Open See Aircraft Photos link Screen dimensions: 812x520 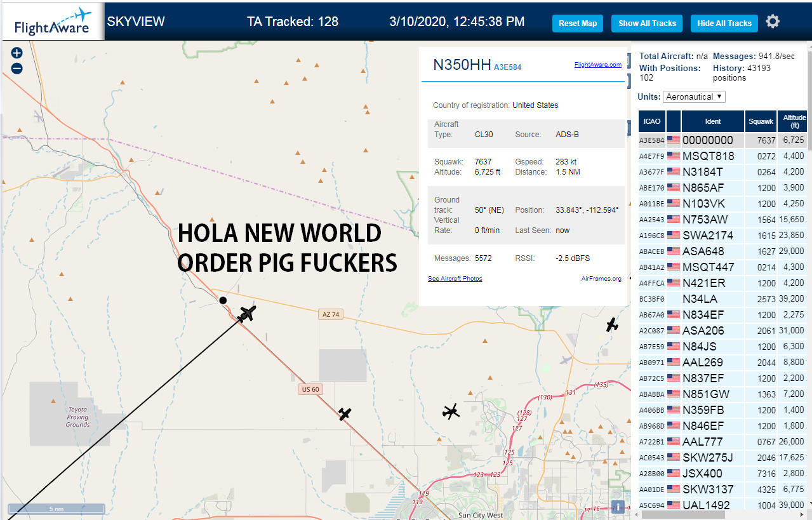pos(455,279)
